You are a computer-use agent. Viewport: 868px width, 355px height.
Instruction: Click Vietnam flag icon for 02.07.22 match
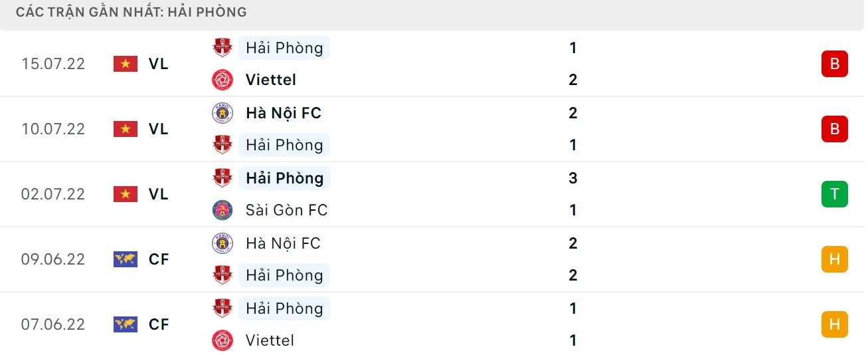pos(125,194)
